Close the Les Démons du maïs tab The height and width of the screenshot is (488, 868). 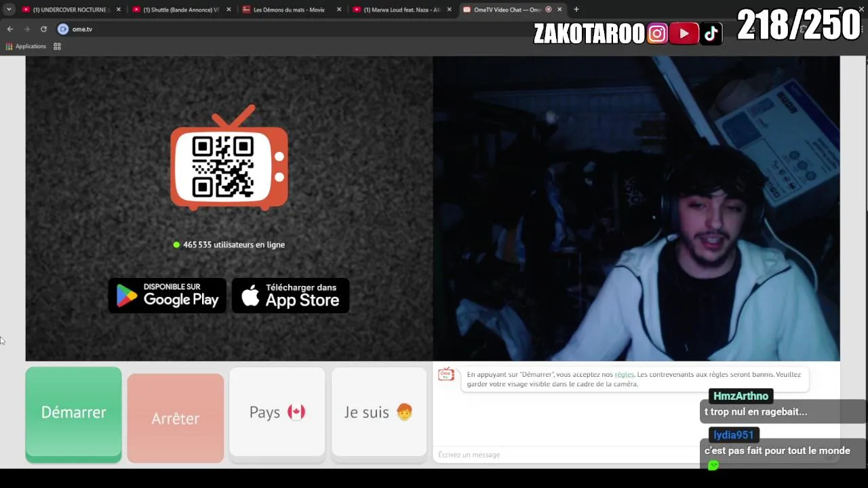[339, 9]
